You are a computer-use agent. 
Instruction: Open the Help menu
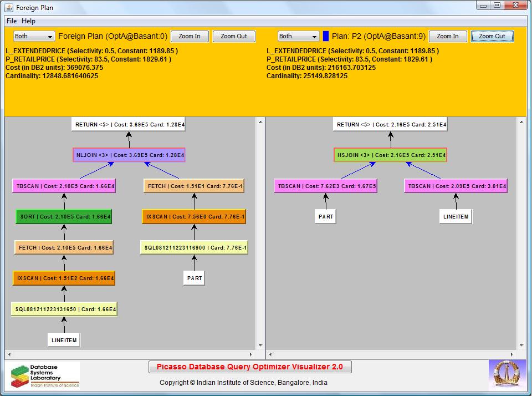tap(28, 21)
